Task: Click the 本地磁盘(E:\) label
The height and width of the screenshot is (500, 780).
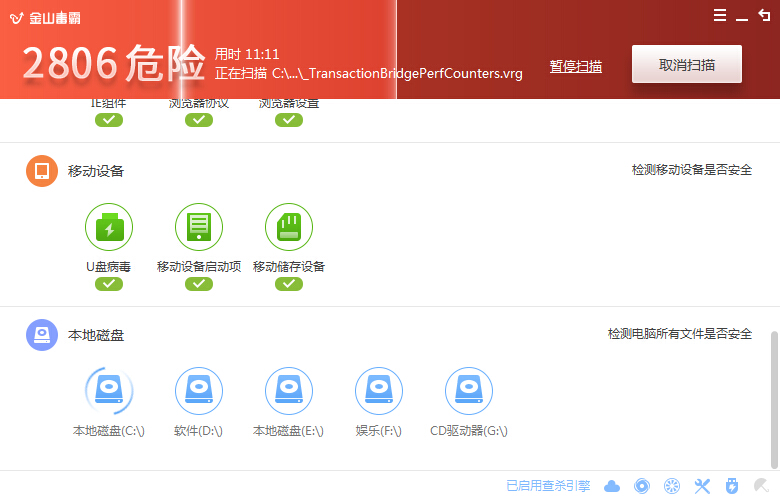Action: click(x=289, y=431)
